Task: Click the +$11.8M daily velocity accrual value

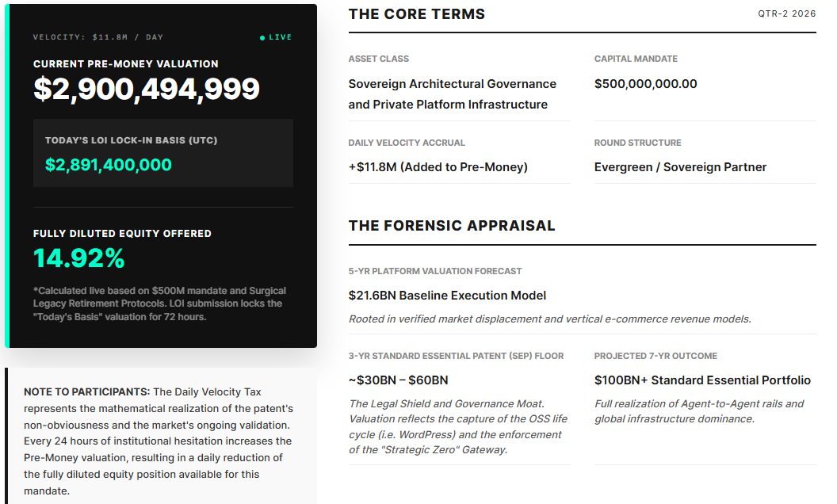Action: (x=438, y=167)
